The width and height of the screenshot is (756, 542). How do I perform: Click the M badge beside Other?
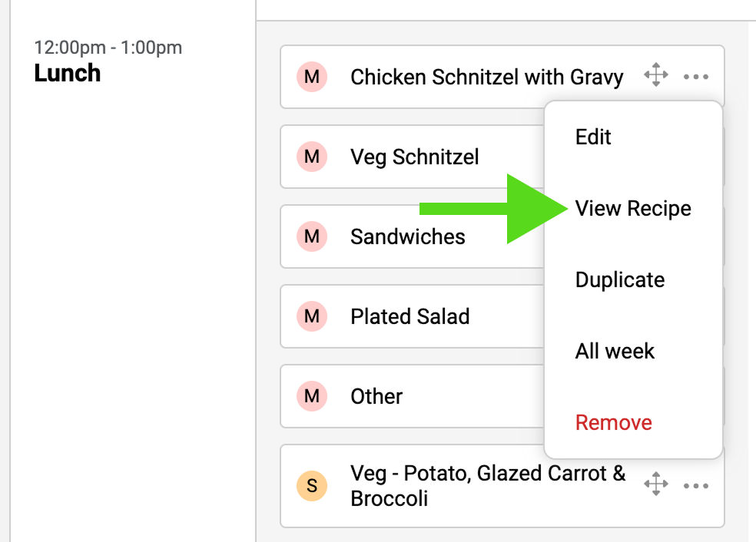[x=312, y=396]
